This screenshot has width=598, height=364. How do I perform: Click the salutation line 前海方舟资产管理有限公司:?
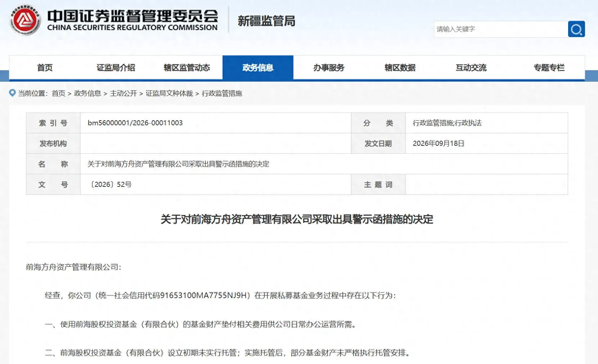73,267
